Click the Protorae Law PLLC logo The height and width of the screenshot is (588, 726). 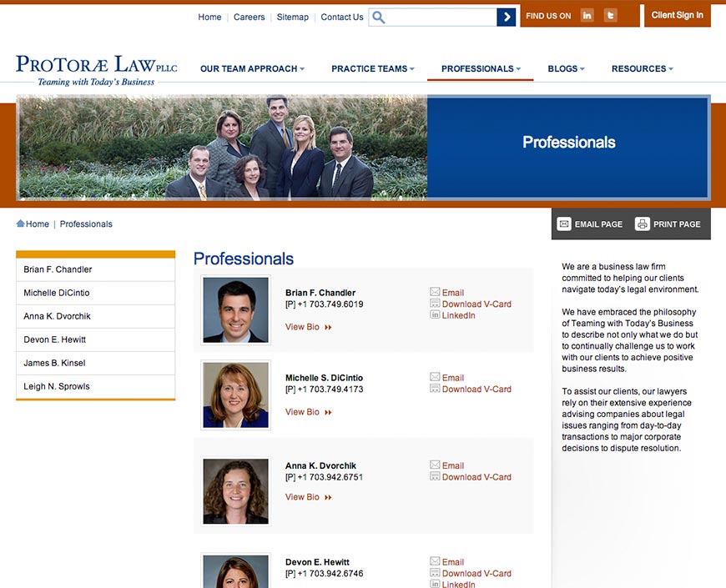pos(96,70)
